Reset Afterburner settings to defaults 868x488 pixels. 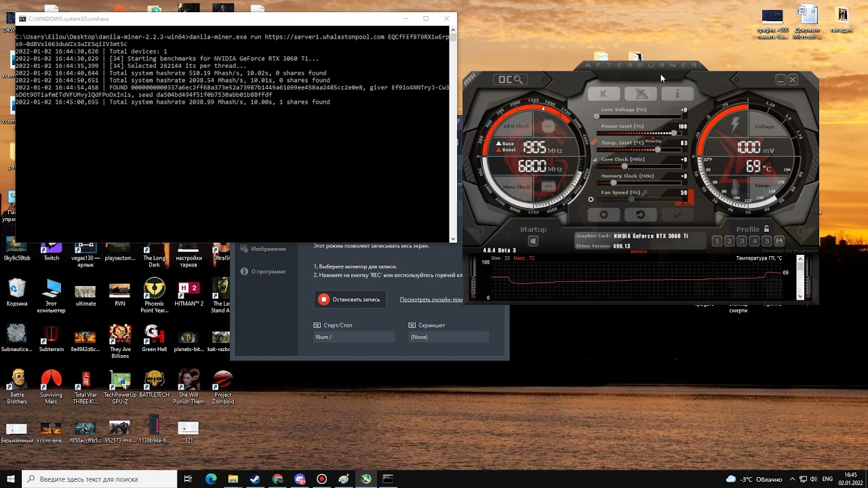[640, 215]
